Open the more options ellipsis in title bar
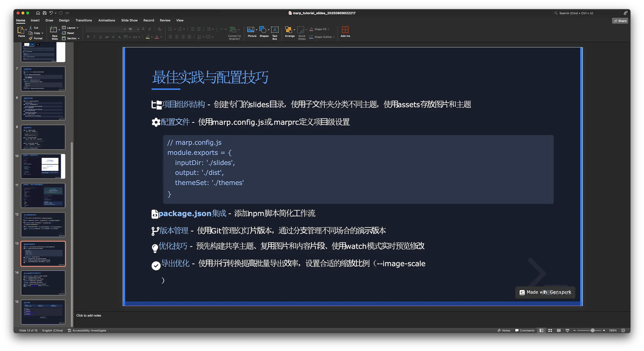 67,13
